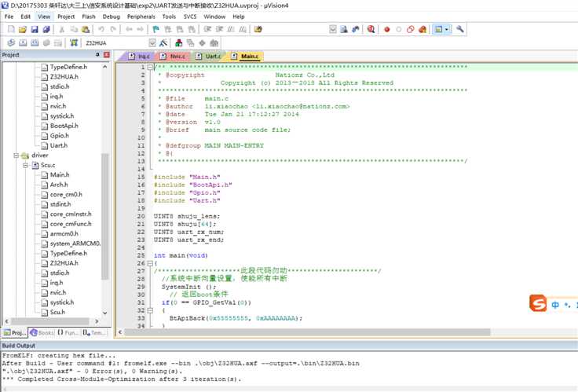The width and height of the screenshot is (578, 392).
Task: Toggle Chinese input mode in the IME bar
Action: coord(555,305)
